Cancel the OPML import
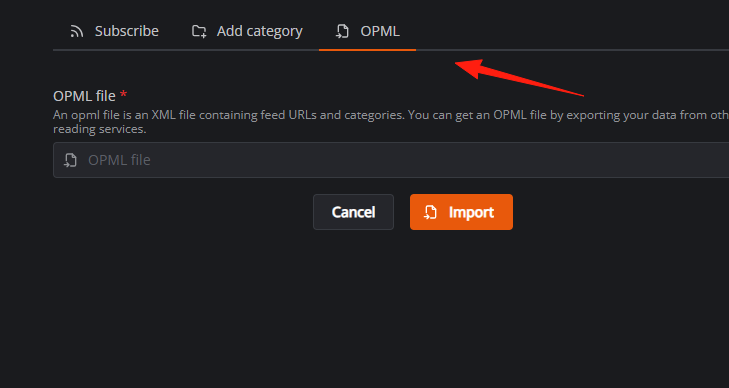 click(x=353, y=212)
